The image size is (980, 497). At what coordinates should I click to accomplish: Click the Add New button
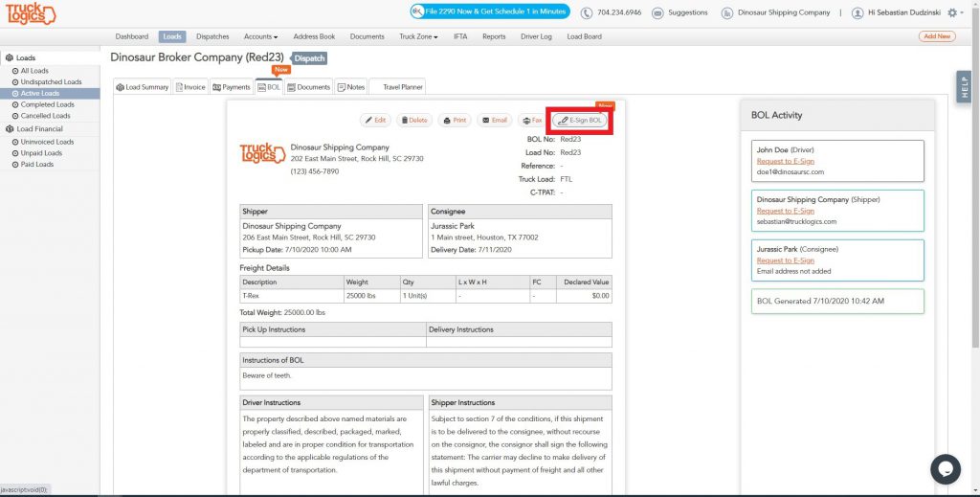pyautogui.click(x=937, y=36)
